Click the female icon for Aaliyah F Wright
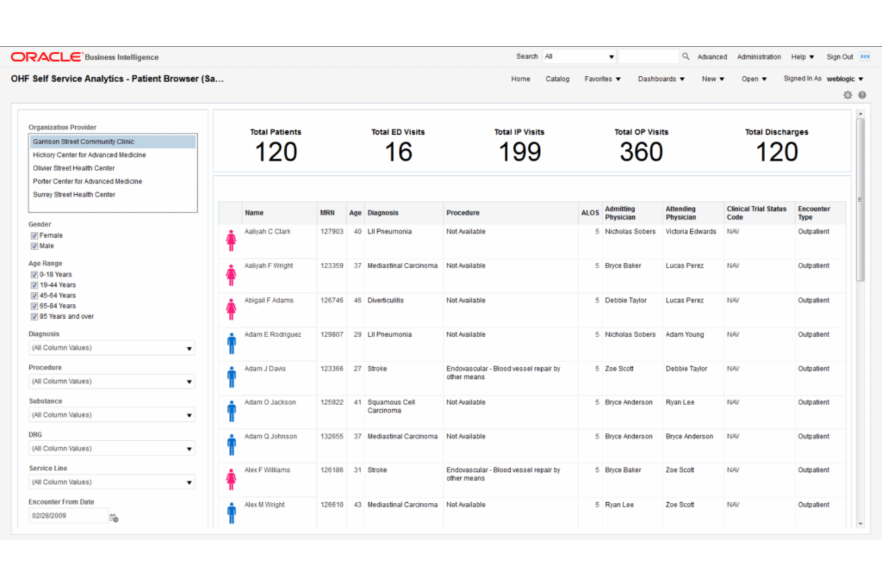The height and width of the screenshot is (588, 882). (x=231, y=275)
